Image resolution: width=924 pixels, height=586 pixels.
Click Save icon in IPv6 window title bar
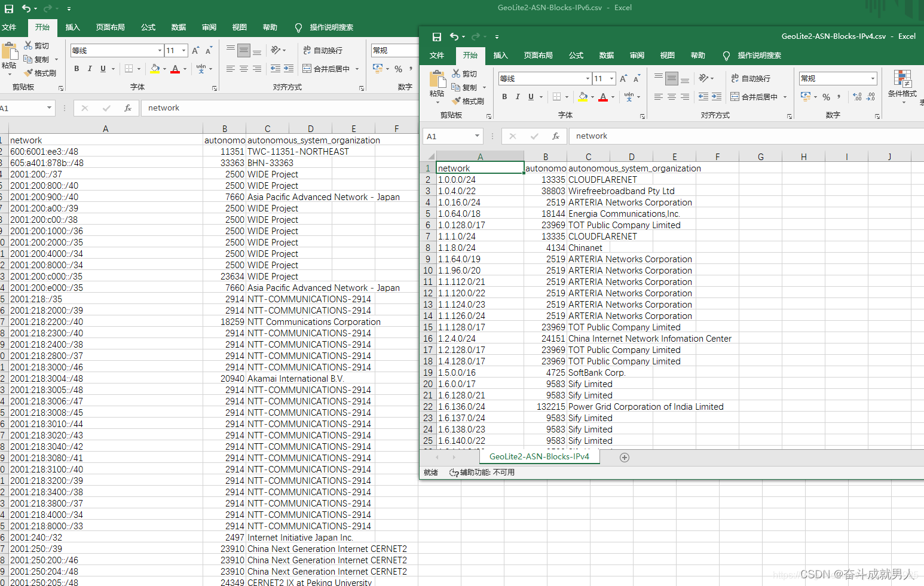[9, 9]
